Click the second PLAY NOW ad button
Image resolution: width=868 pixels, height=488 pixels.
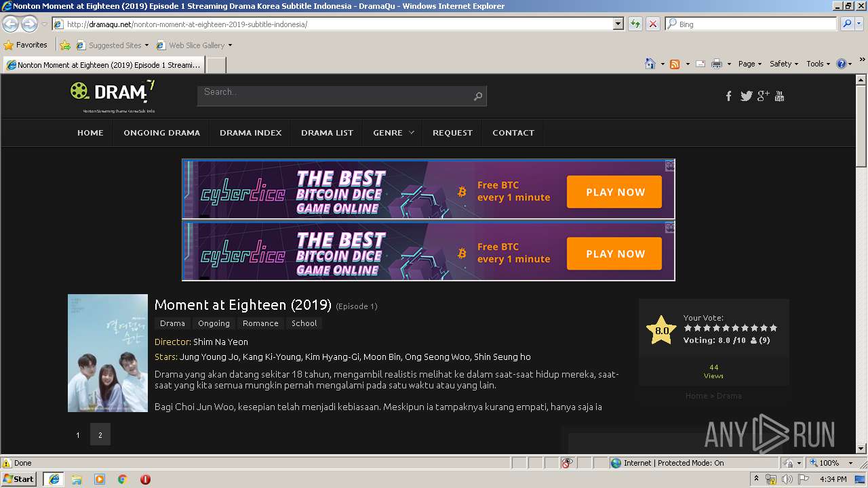coord(614,253)
